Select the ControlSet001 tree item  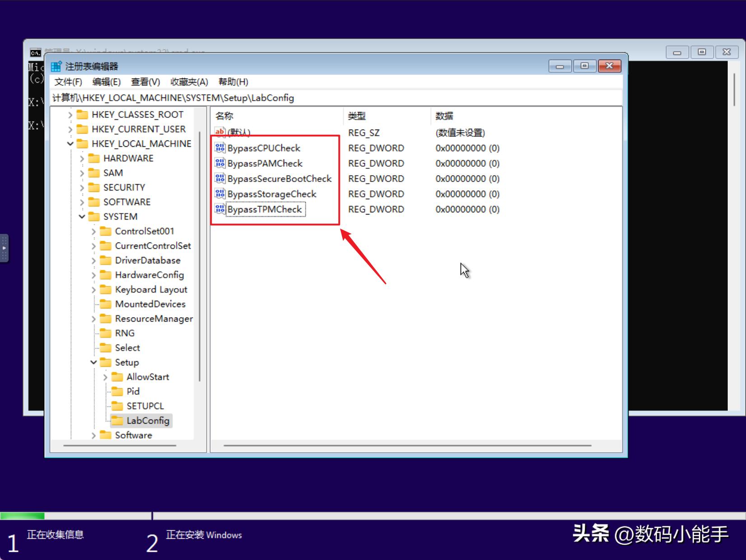(144, 231)
